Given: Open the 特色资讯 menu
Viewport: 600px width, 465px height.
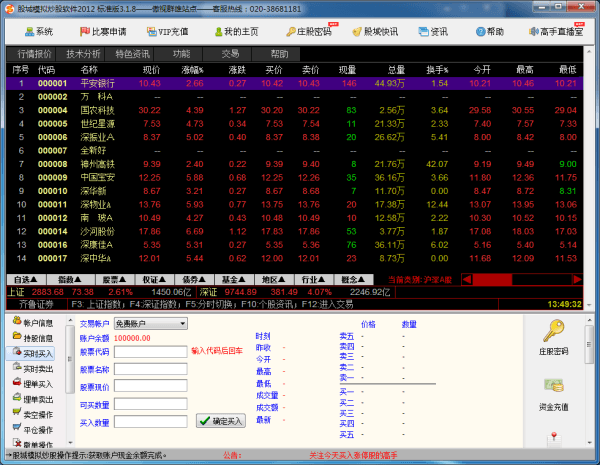Looking at the screenshot, I should (x=129, y=54).
